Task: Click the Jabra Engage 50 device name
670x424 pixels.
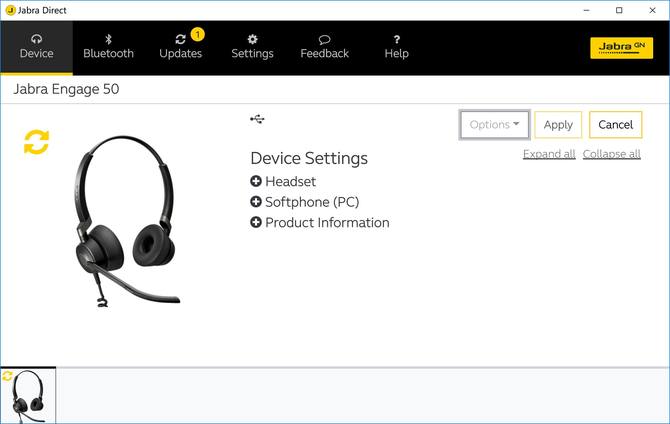Action: [66, 89]
